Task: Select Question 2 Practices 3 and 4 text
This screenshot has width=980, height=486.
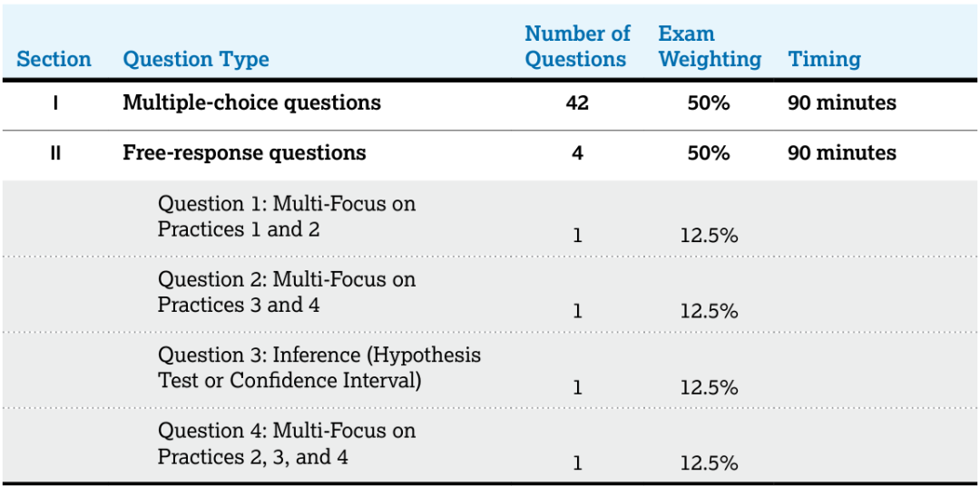Action: pos(286,292)
